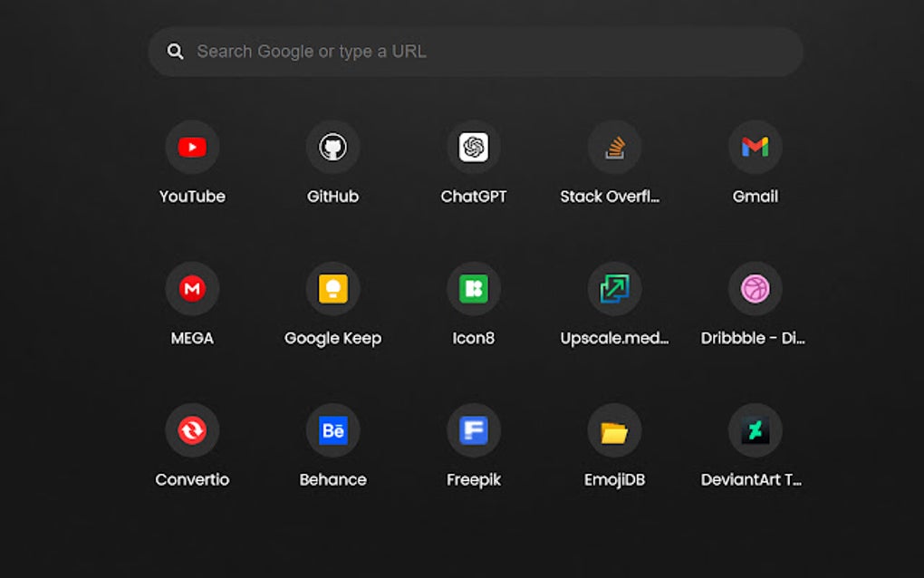Image resolution: width=924 pixels, height=578 pixels.
Task: Select the Google Keep lightbulb icon
Action: pyautogui.click(x=332, y=288)
